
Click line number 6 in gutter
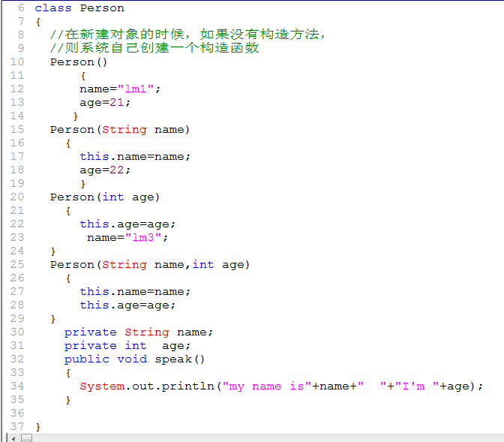[21, 8]
